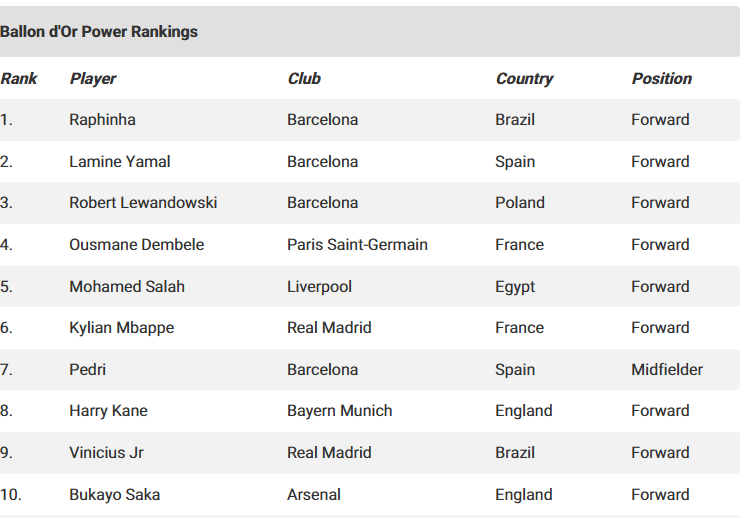Select the Harry Kane cell

point(108,411)
